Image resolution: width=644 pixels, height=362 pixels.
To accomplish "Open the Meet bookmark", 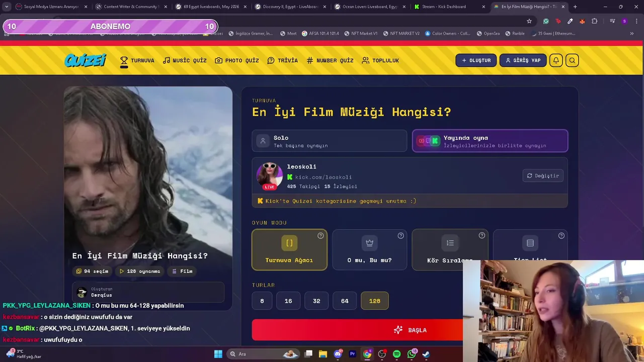I will (x=288, y=34).
